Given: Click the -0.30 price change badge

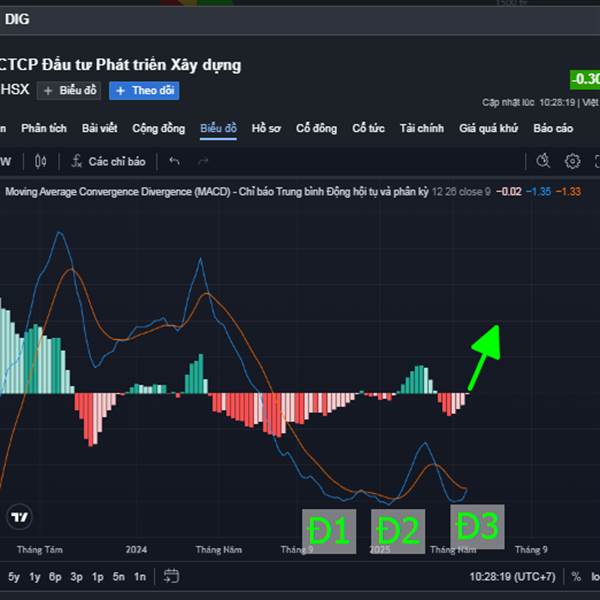Looking at the screenshot, I should tap(585, 79).
